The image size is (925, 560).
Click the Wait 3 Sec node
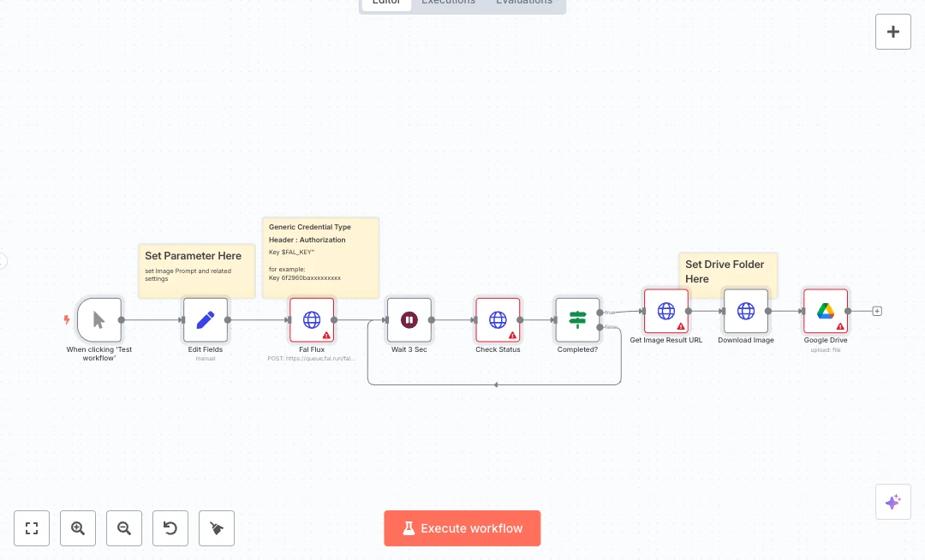point(409,320)
